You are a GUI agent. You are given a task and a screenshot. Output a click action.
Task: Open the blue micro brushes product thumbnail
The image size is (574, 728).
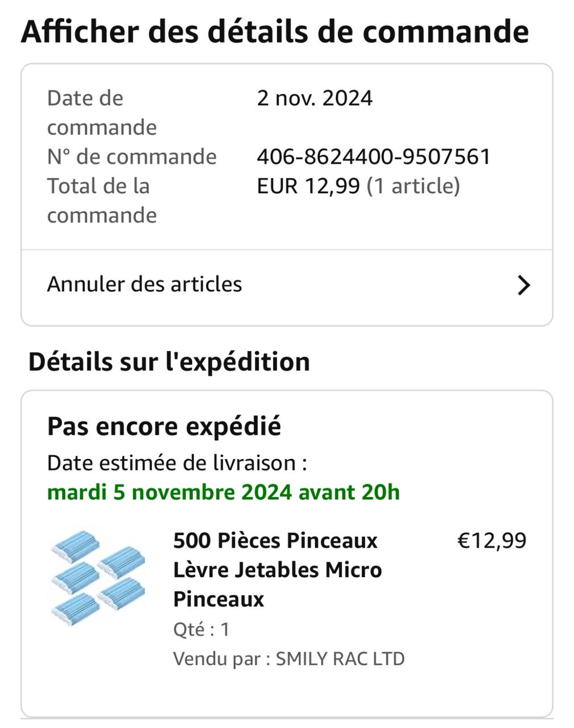[98, 579]
